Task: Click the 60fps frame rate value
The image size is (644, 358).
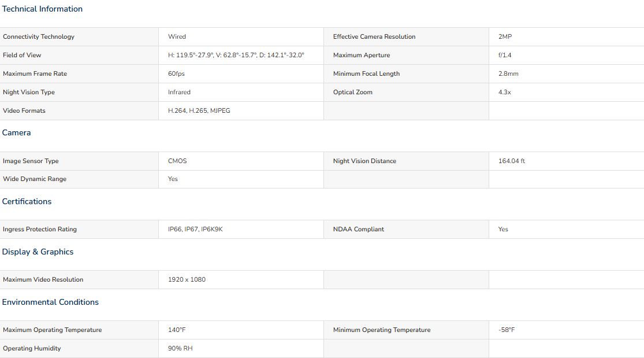Action: point(176,73)
